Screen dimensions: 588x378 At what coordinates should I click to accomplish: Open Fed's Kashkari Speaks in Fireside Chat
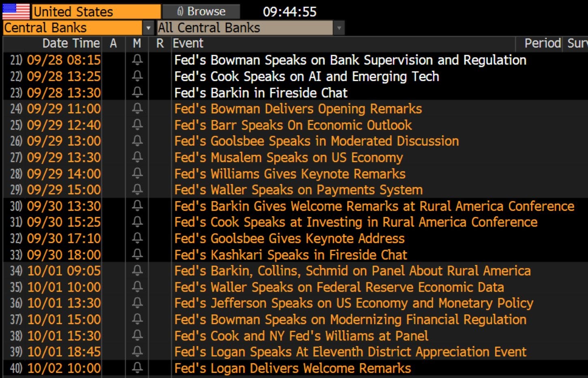291,255
